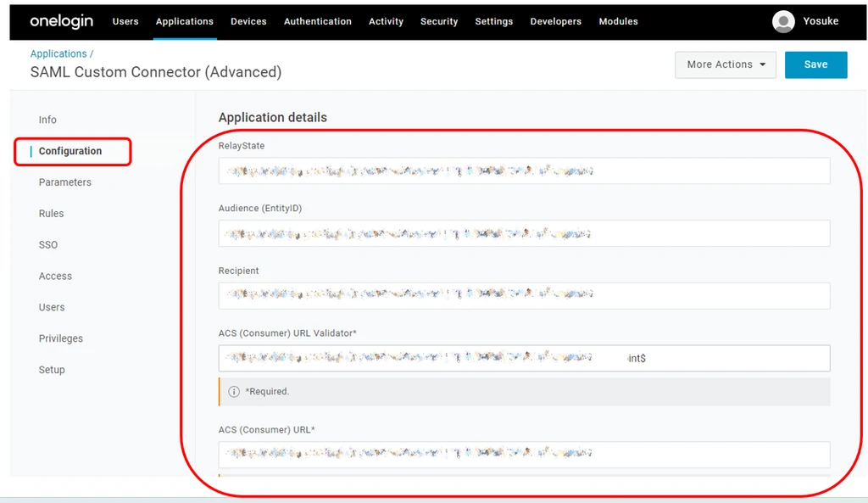This screenshot has width=868, height=503.
Task: Open the Activity menu
Action: (386, 21)
